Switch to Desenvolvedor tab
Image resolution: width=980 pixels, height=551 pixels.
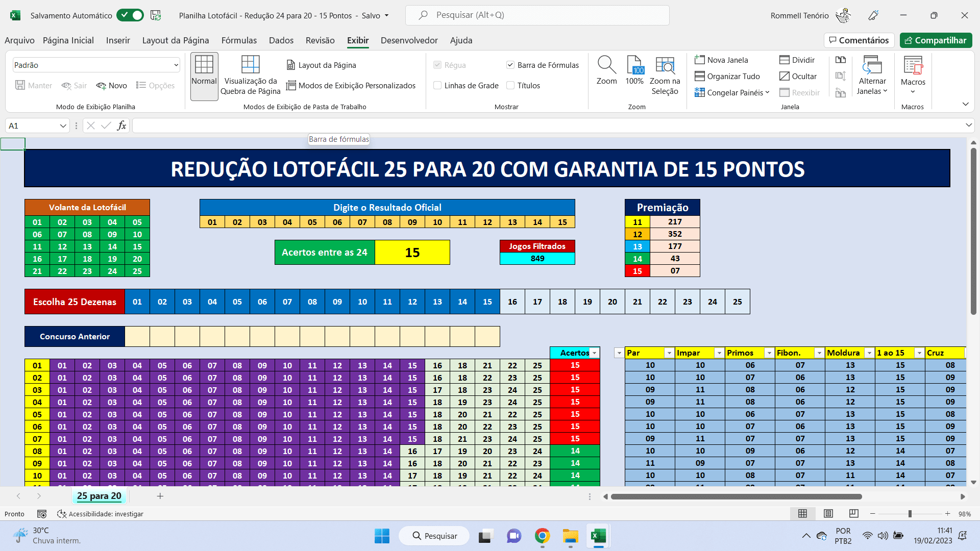[x=409, y=40]
